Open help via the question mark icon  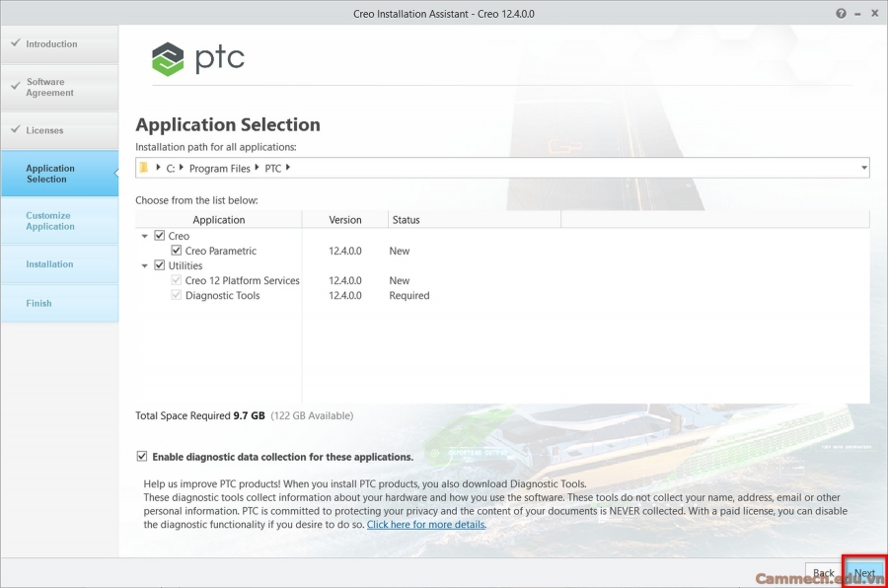click(840, 13)
